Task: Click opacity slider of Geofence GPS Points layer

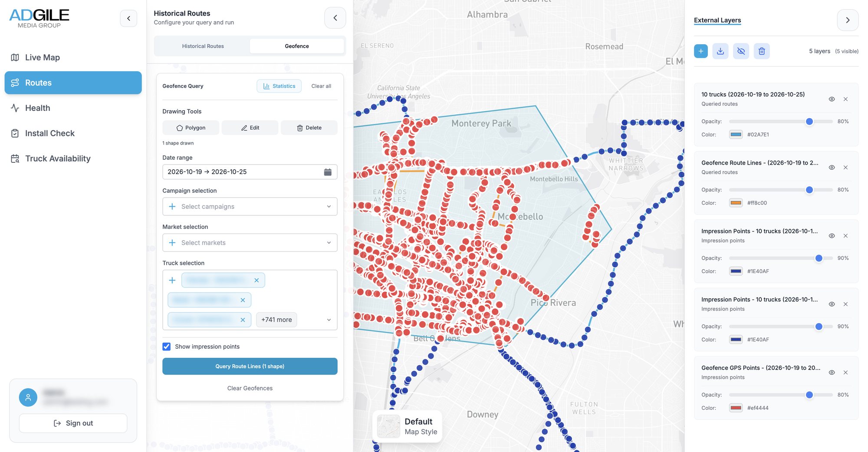Action: point(780,395)
